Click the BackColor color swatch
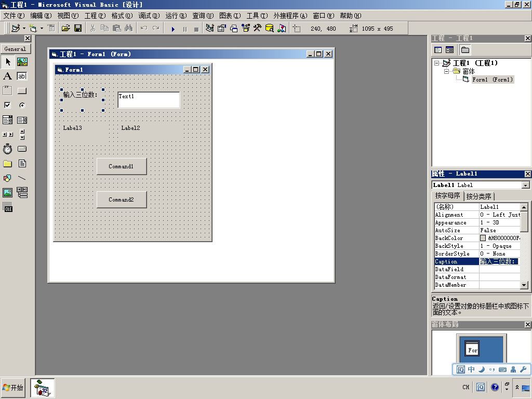This screenshot has width=532, height=399. coord(483,238)
